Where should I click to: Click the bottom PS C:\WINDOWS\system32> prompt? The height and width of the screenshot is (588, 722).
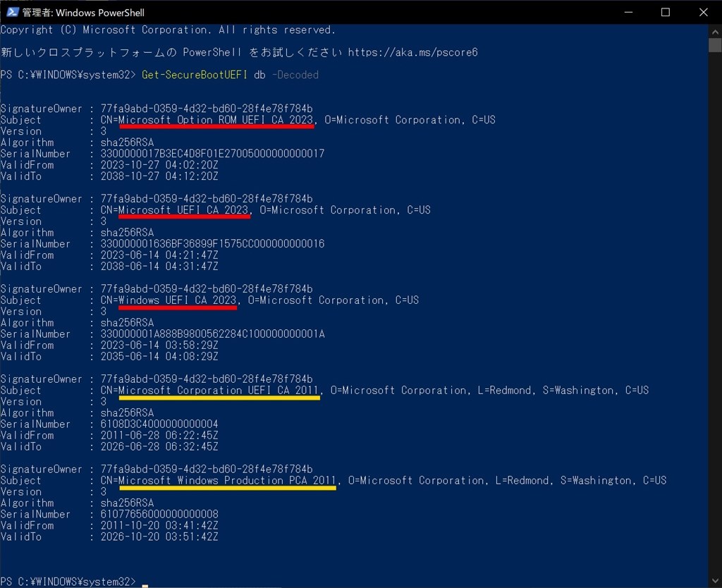tap(68, 582)
